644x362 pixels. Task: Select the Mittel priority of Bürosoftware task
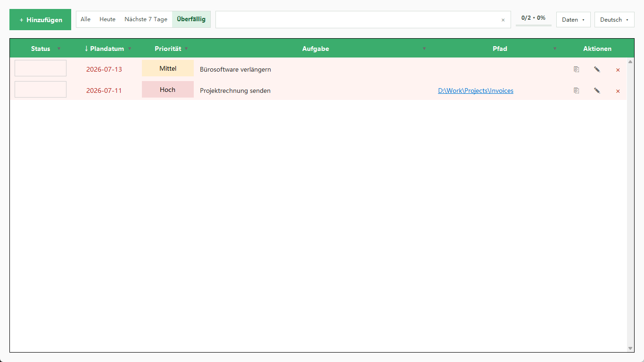pyautogui.click(x=168, y=68)
